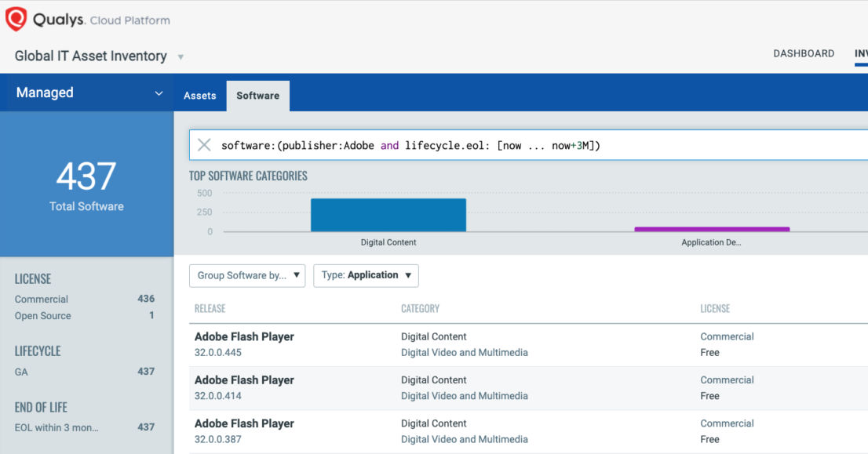868x454 pixels.
Task: Click the Digital Content axis label
Action: [x=388, y=242]
